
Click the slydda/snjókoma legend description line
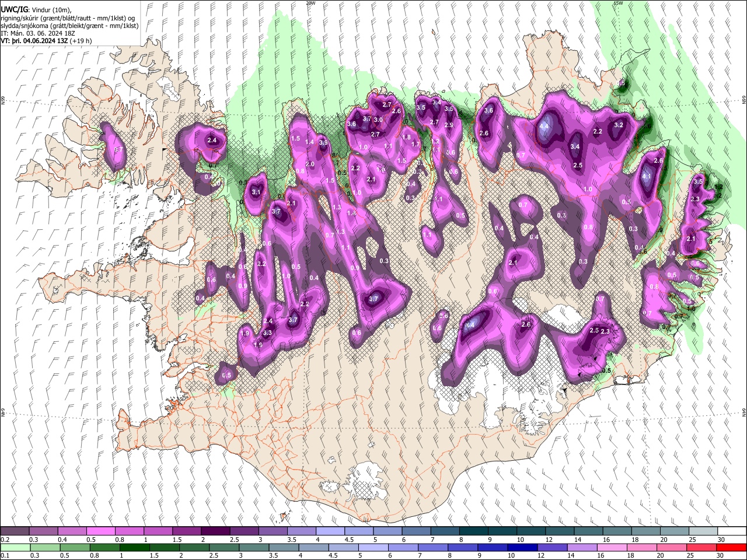(x=69, y=26)
